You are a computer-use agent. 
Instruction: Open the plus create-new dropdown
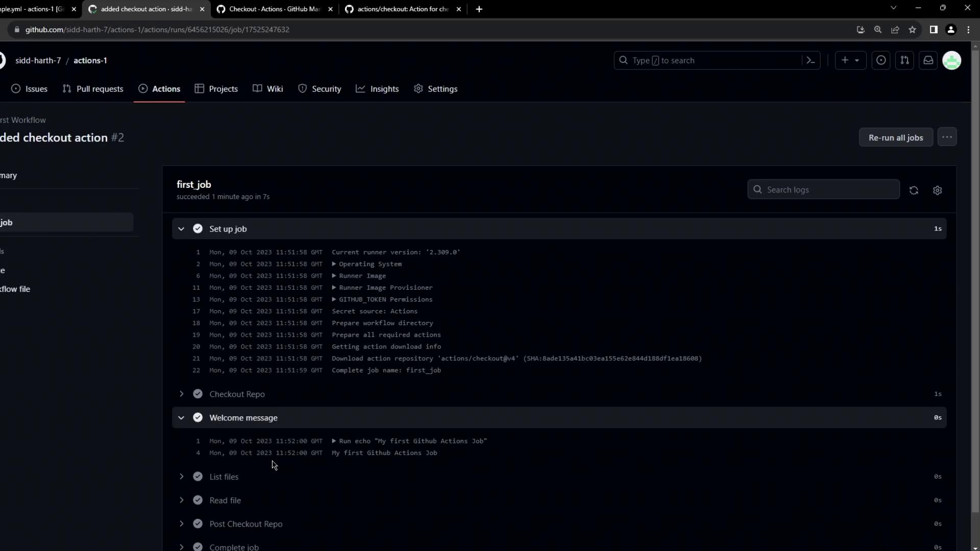click(x=850, y=60)
